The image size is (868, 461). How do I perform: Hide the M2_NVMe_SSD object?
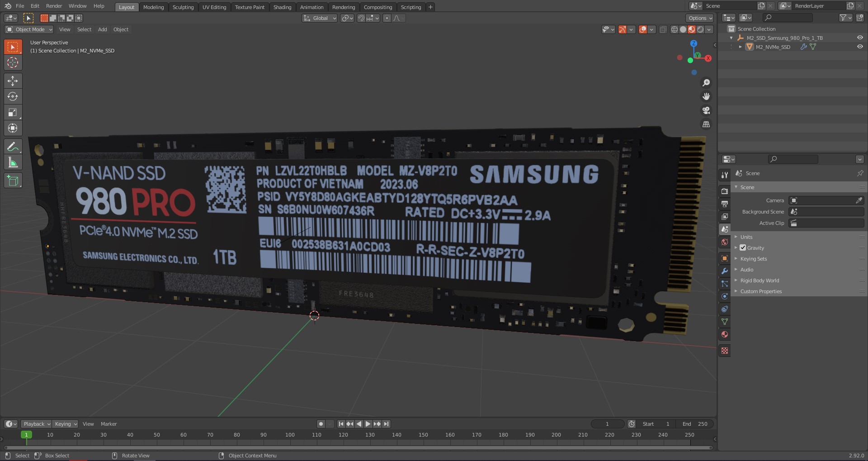tap(860, 47)
